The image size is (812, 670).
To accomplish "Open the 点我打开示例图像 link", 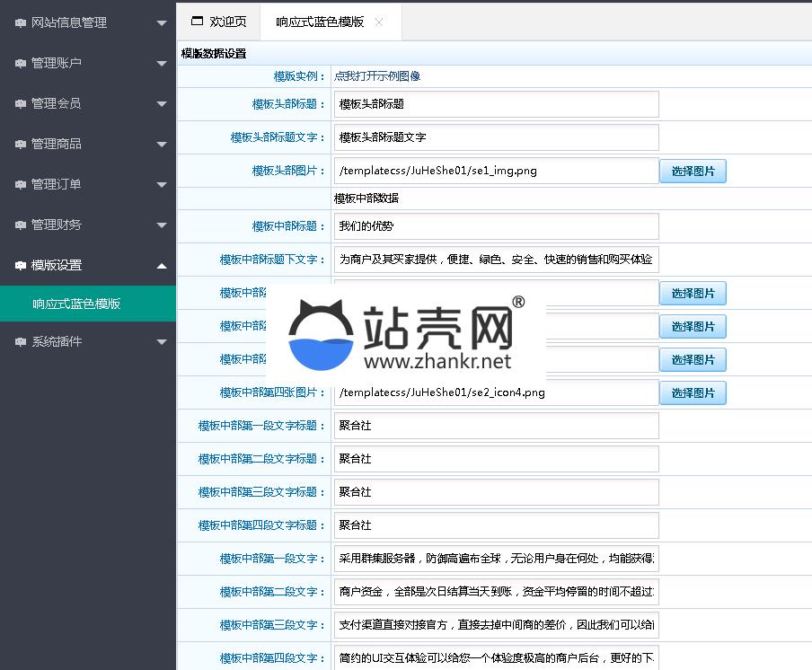I will (x=377, y=76).
